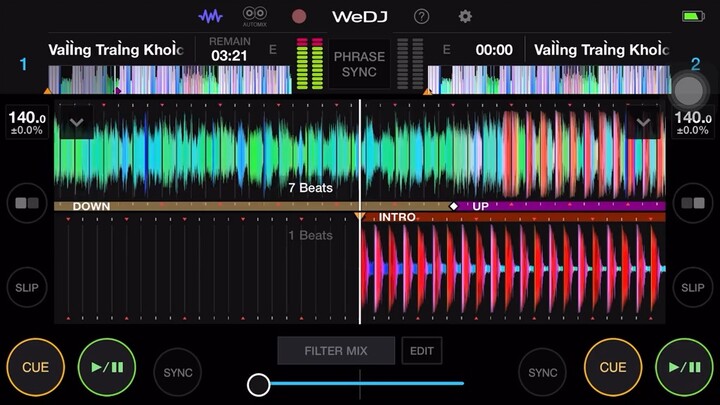Select the UP phrase bar
The width and height of the screenshot is (720, 405).
[x=560, y=206]
